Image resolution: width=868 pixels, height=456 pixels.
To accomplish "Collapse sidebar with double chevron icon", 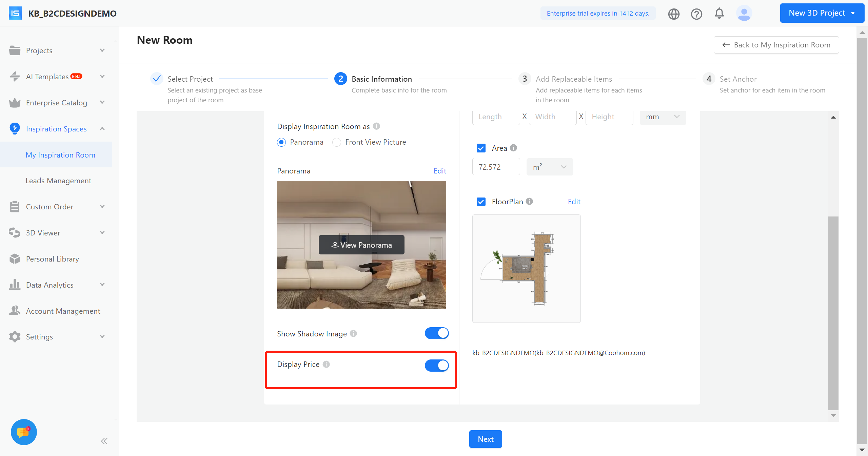I will [x=104, y=441].
